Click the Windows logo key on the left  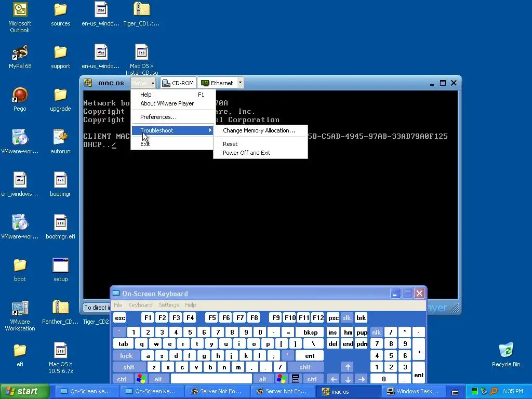141,379
